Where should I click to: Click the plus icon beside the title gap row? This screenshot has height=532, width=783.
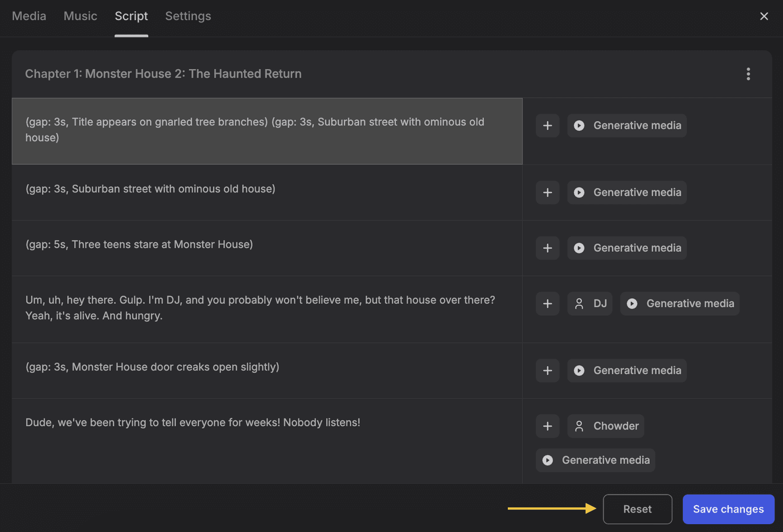point(548,126)
